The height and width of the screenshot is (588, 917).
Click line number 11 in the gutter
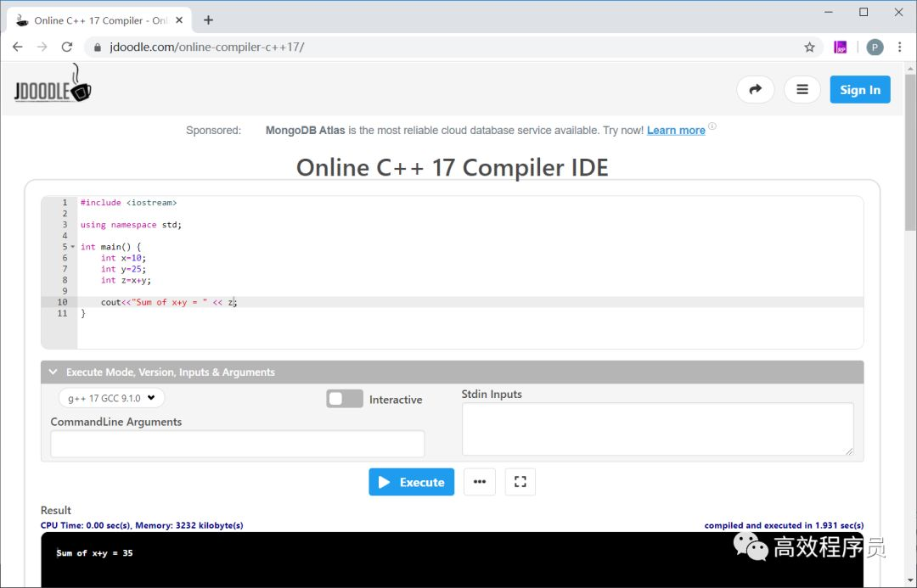(x=62, y=313)
